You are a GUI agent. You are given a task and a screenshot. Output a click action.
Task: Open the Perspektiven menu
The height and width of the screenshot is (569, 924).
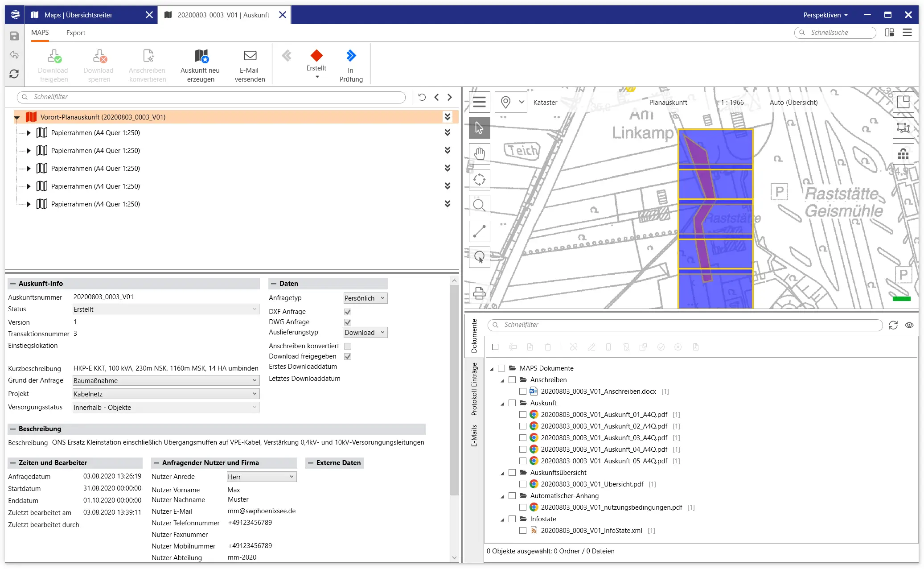(x=825, y=15)
